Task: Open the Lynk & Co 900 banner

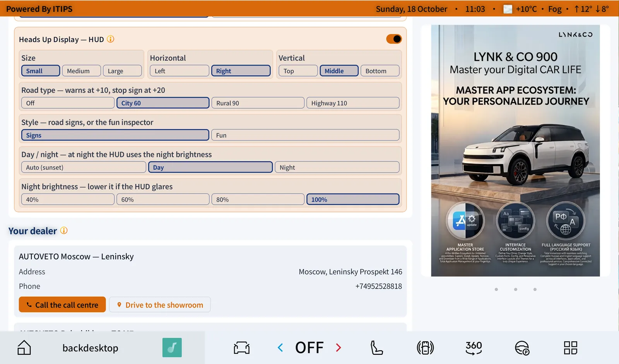Action: (515, 150)
